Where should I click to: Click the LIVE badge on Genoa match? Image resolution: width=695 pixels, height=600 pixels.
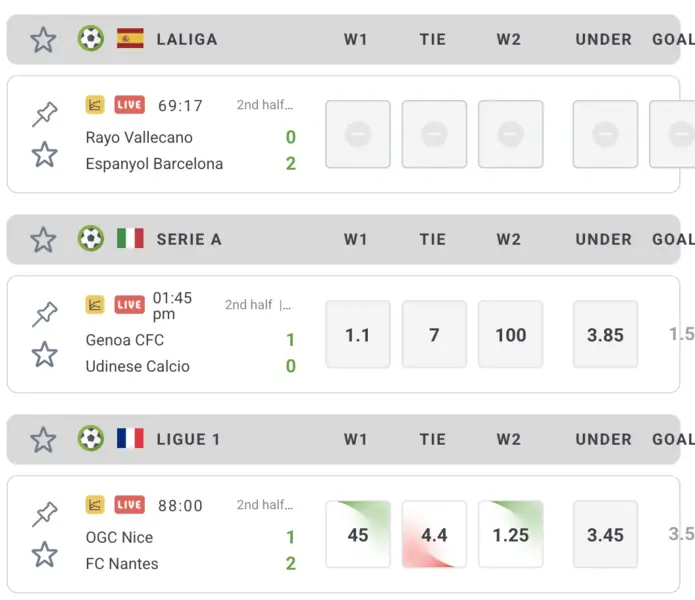click(129, 304)
